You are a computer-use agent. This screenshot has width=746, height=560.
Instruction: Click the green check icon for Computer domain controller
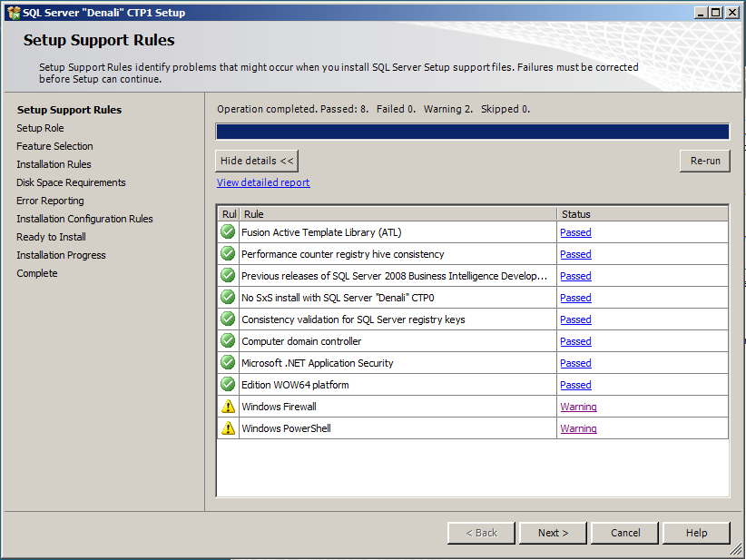click(227, 341)
